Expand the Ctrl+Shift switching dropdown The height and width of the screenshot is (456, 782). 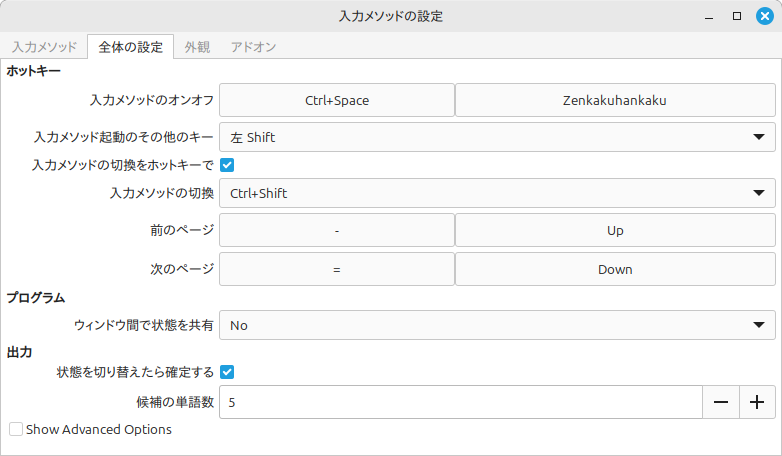[x=497, y=193]
